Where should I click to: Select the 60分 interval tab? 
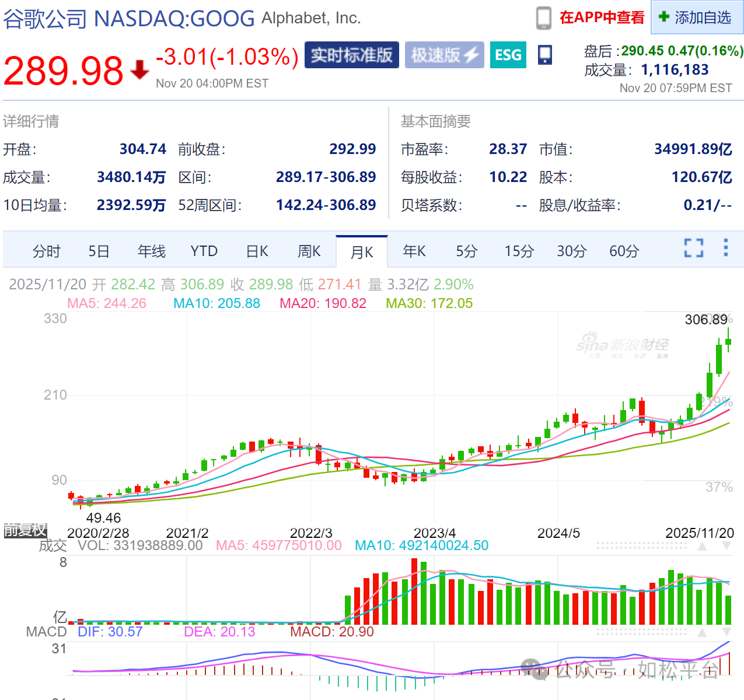tap(624, 251)
